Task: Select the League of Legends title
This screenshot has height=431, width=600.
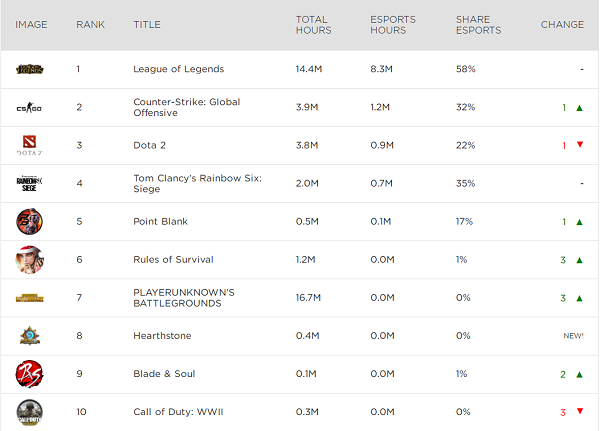Action: [x=178, y=69]
